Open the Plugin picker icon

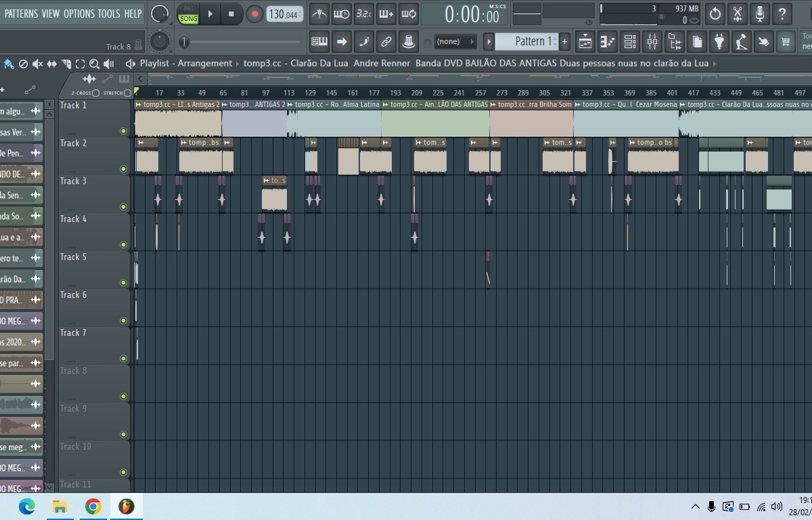[719, 41]
